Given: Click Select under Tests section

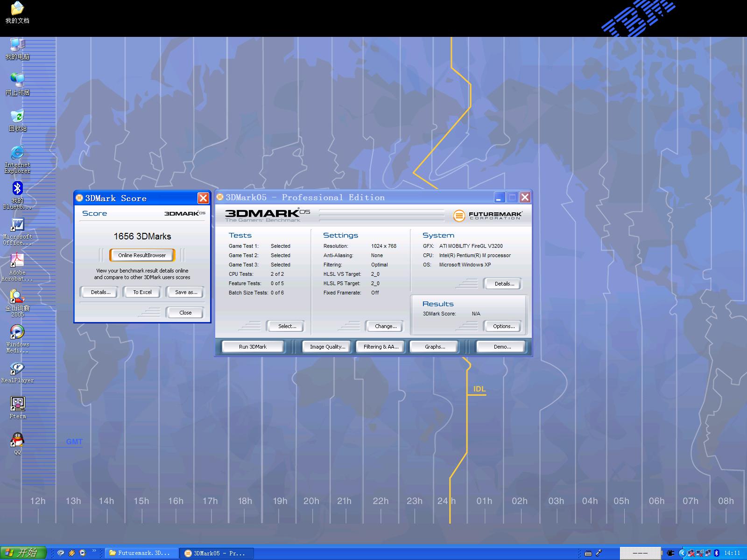Looking at the screenshot, I should [287, 326].
